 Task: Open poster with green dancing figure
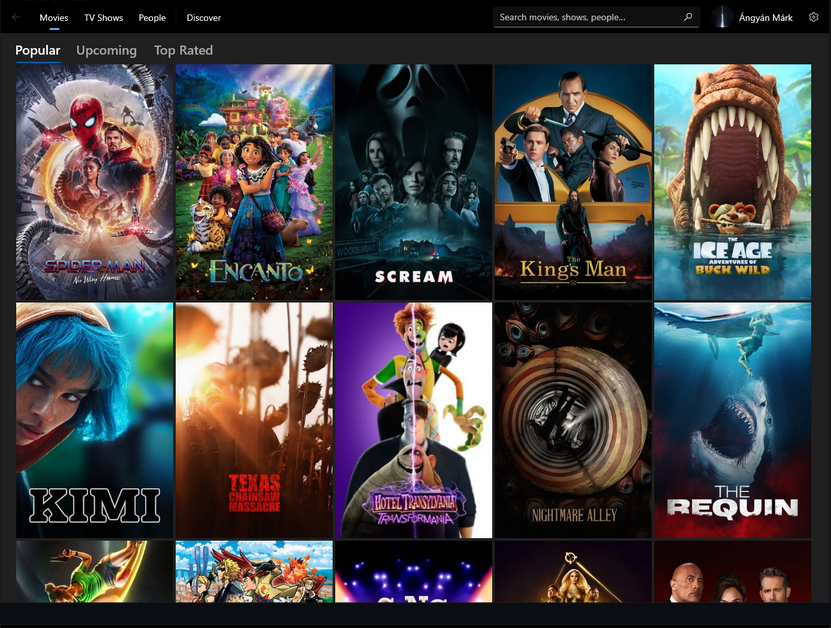[x=95, y=571]
